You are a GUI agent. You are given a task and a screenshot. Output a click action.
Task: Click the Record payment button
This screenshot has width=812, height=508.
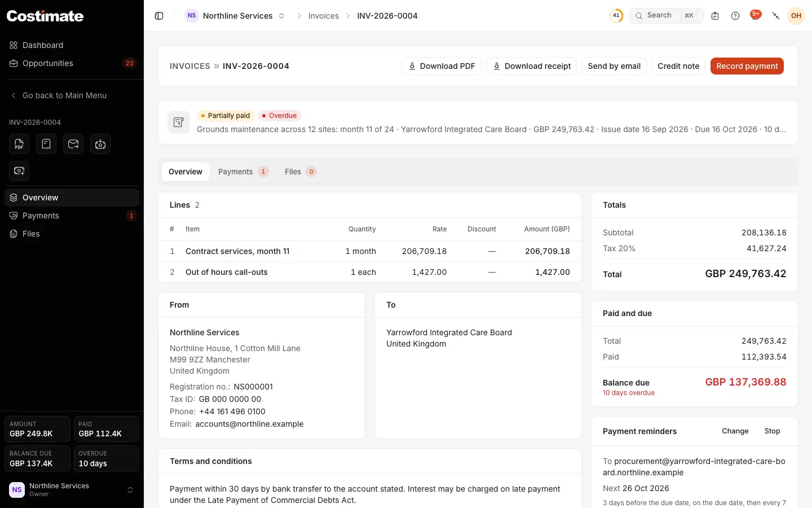747,66
